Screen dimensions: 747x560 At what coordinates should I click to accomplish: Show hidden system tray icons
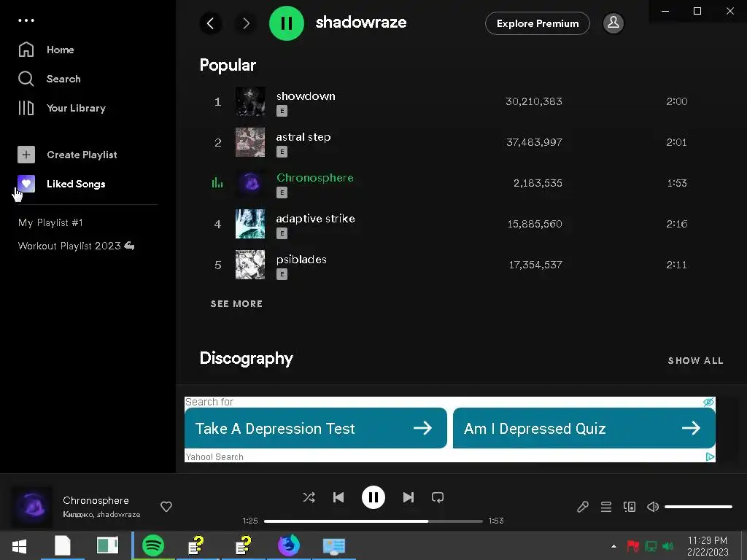click(614, 546)
